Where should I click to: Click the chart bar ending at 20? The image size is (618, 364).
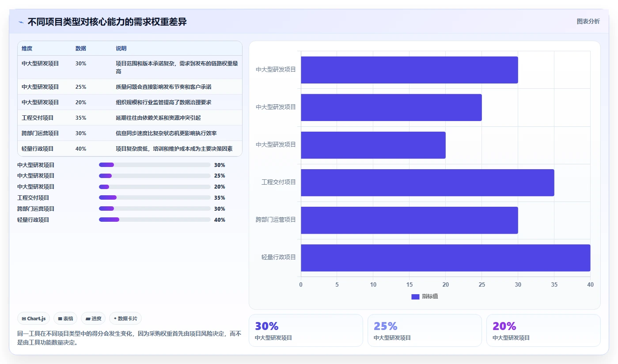tap(373, 145)
